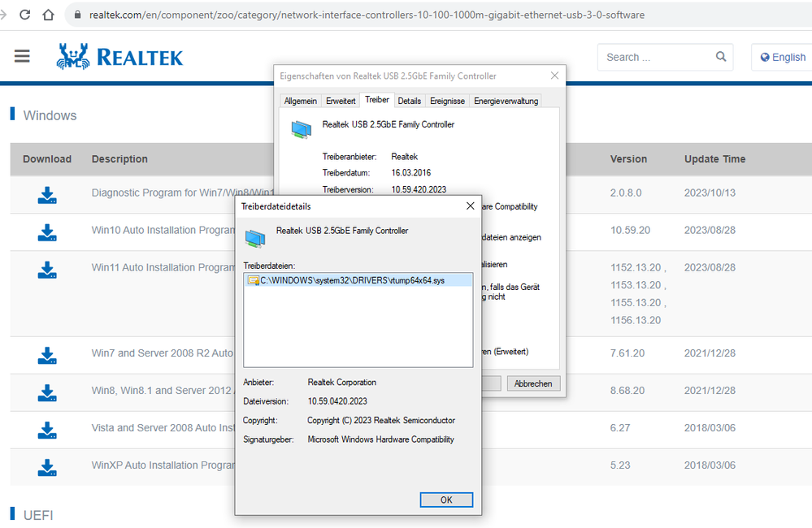Download Win11 Auto Installation Program
Image resolution: width=812 pixels, height=528 pixels.
click(47, 269)
